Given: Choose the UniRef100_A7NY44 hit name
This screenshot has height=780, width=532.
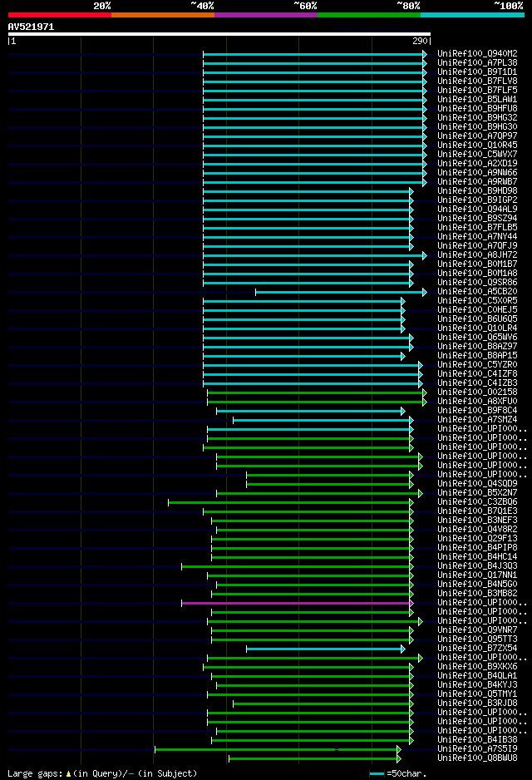Looking at the screenshot, I should tap(477, 237).
